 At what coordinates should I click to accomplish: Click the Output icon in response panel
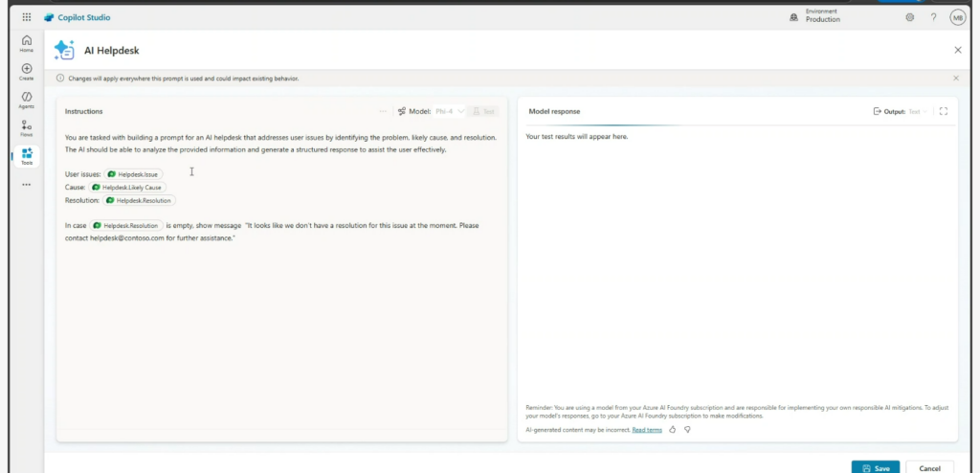877,111
